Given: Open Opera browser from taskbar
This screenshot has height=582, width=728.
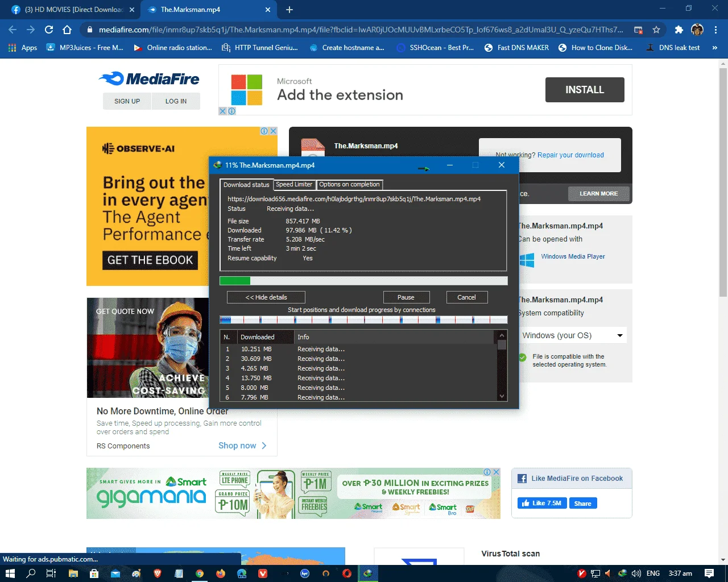Looking at the screenshot, I should 347,573.
